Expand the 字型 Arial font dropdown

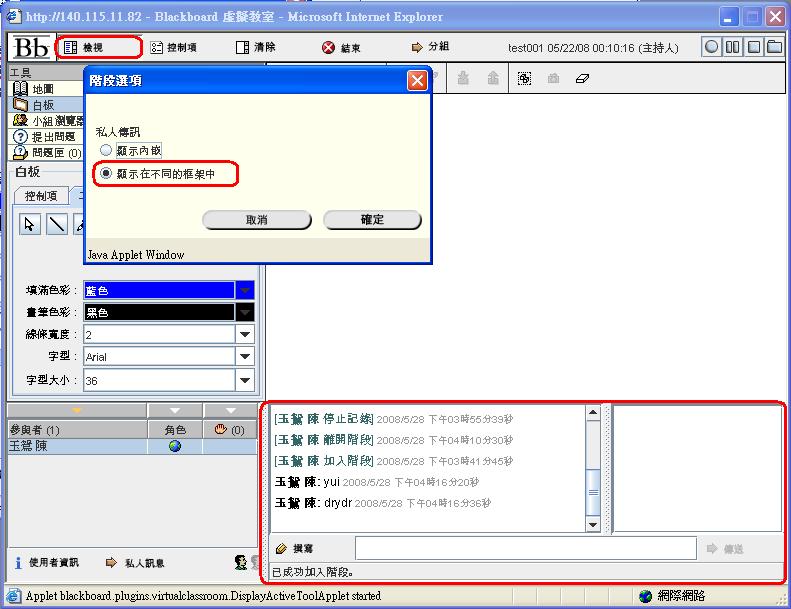point(245,357)
